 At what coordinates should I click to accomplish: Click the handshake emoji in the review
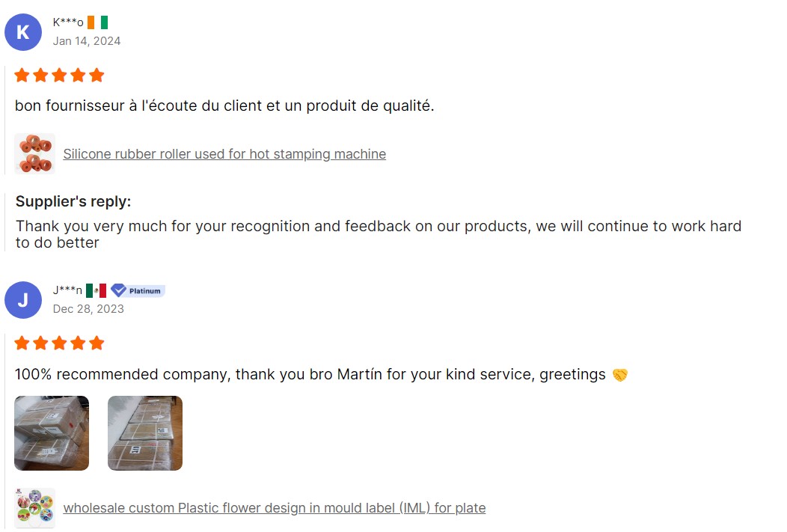[x=619, y=374]
